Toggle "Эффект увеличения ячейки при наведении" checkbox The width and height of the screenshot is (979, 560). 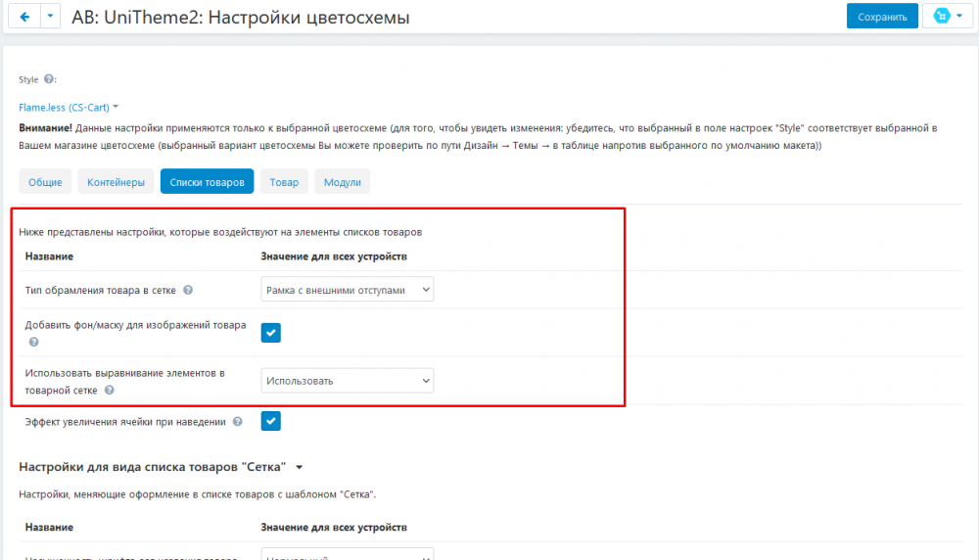point(271,421)
